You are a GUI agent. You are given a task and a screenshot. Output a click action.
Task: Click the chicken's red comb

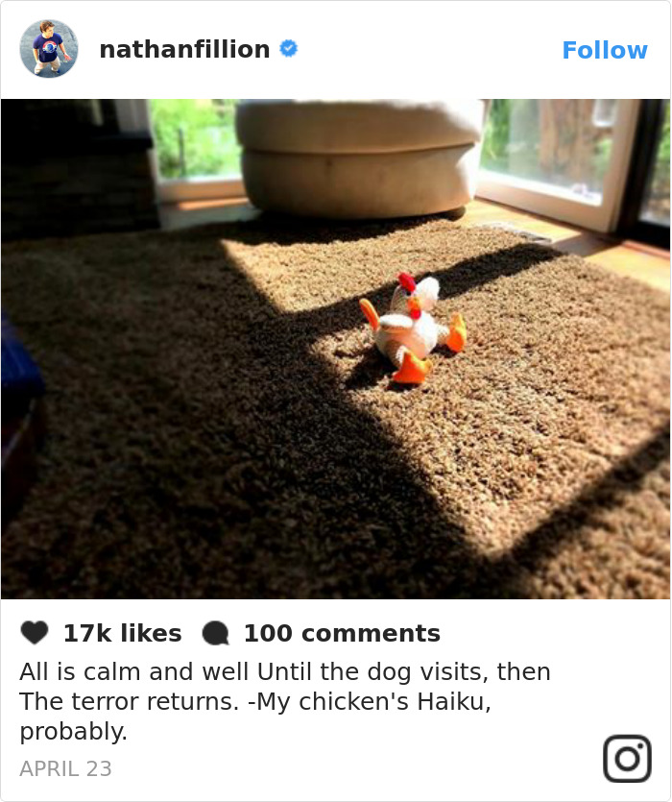click(x=407, y=280)
